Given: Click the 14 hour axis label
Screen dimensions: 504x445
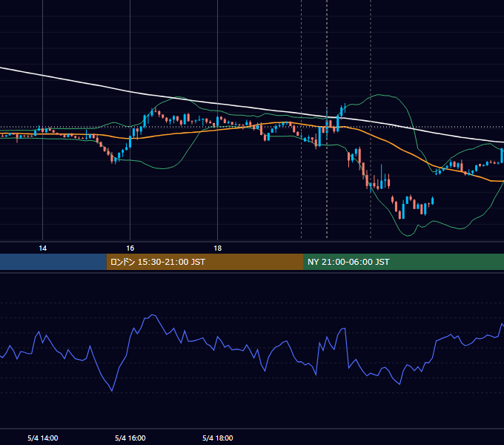Looking at the screenshot, I should pos(42,248).
